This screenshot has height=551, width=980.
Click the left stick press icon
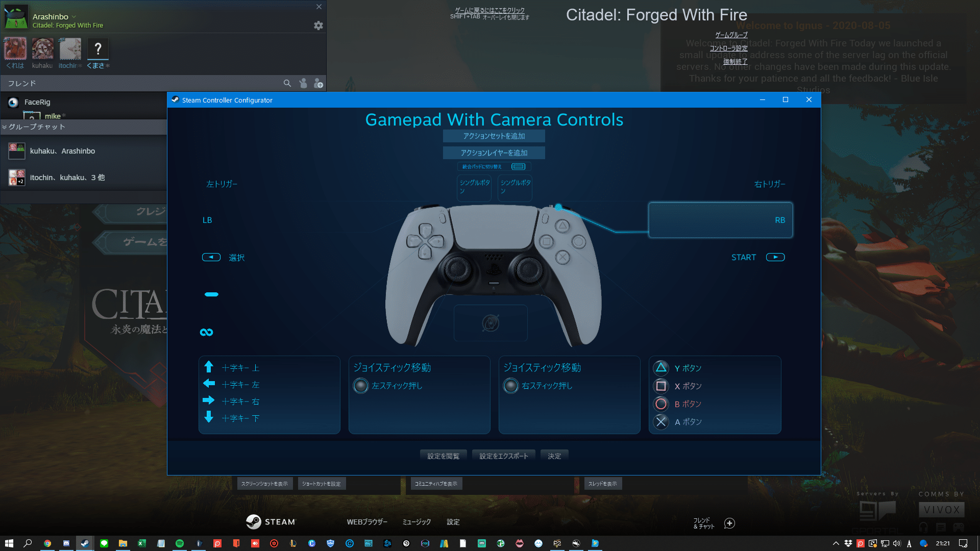[x=361, y=386]
